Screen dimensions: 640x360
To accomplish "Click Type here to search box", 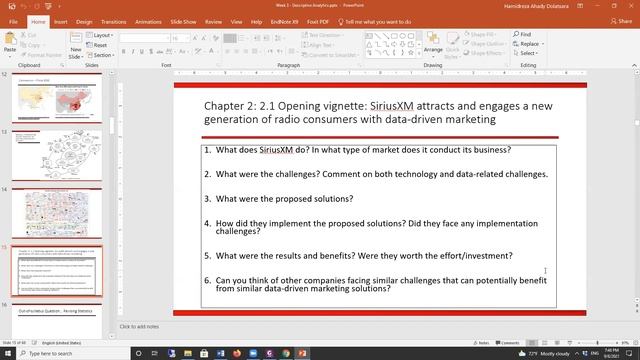I will click(73, 353).
